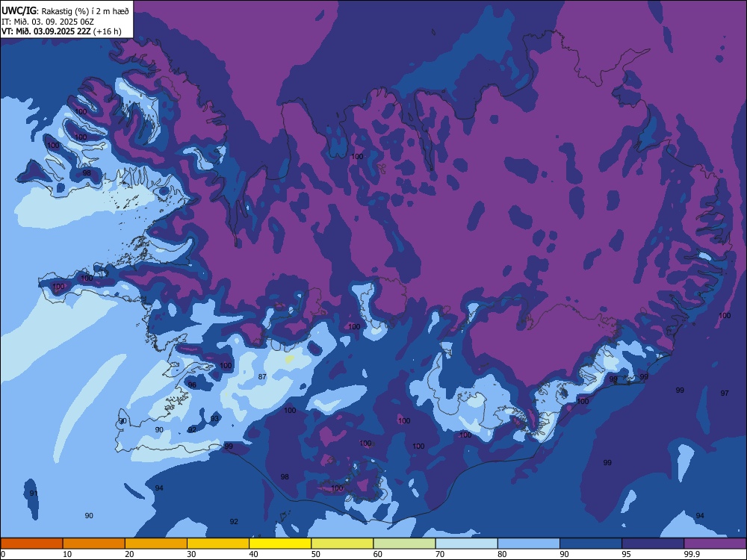Select the pale blue 70–80 legend swatch
This screenshot has height=560, width=747.
pos(466,544)
